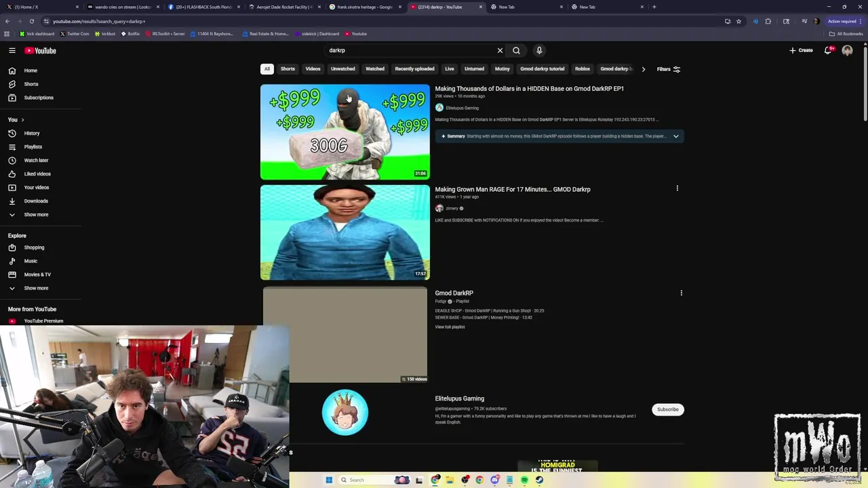Select the Live filter chip
The image size is (868, 488).
click(449, 69)
